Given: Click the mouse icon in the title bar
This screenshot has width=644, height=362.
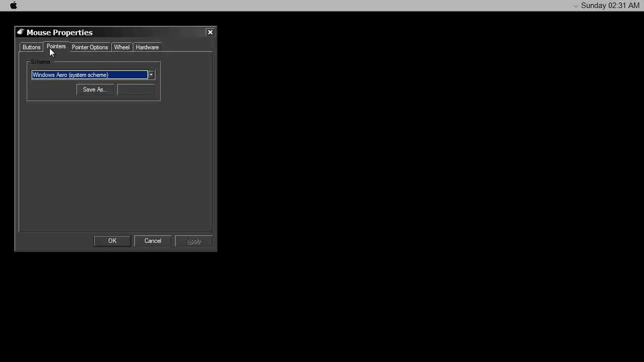Looking at the screenshot, I should pos(21,32).
